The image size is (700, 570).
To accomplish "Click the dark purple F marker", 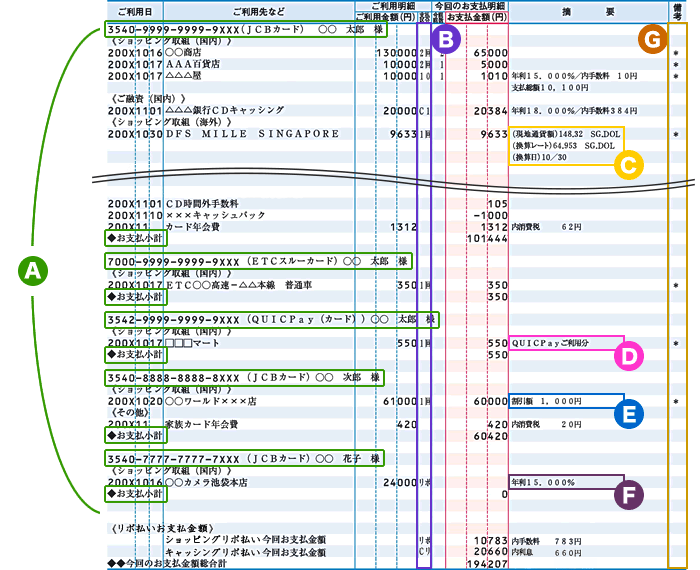I will pos(626,493).
